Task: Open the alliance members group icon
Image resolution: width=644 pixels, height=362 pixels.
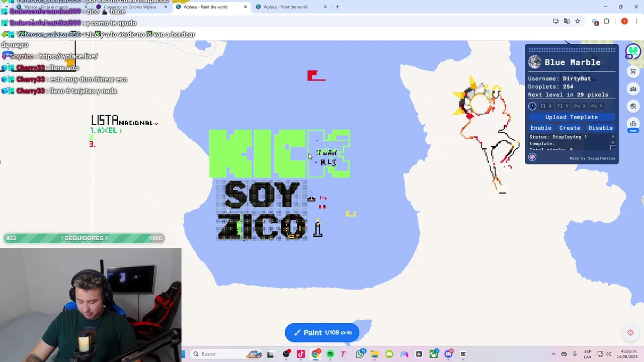Action: [x=633, y=89]
